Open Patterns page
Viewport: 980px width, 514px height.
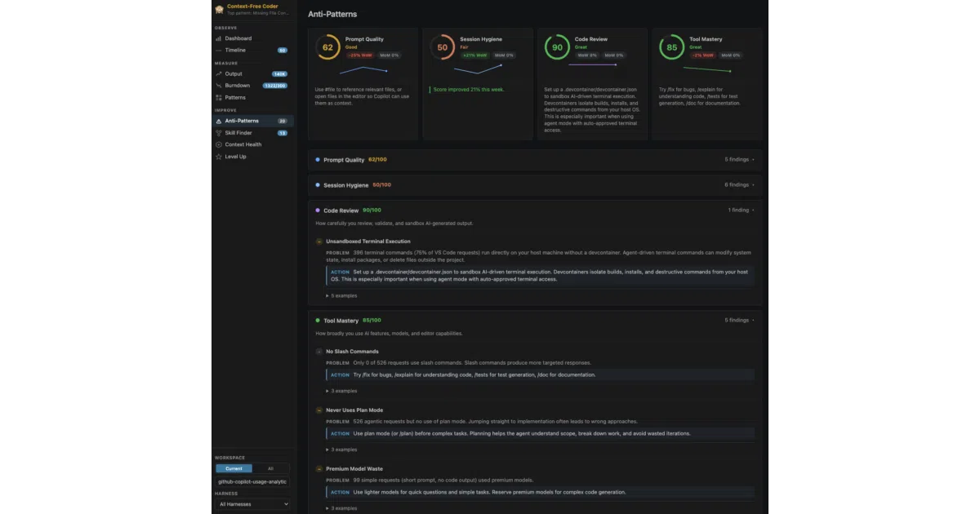252,97
